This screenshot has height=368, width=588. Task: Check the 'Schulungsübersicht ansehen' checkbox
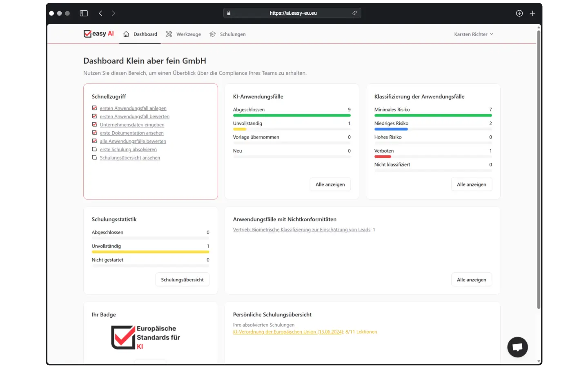click(94, 157)
